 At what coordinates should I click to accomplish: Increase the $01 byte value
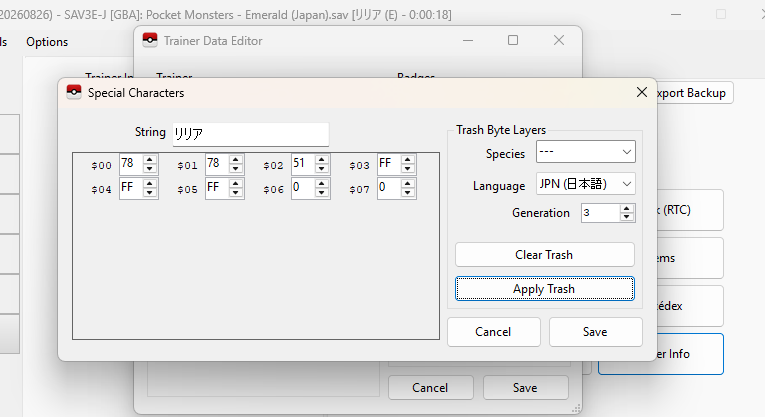[x=236, y=159]
